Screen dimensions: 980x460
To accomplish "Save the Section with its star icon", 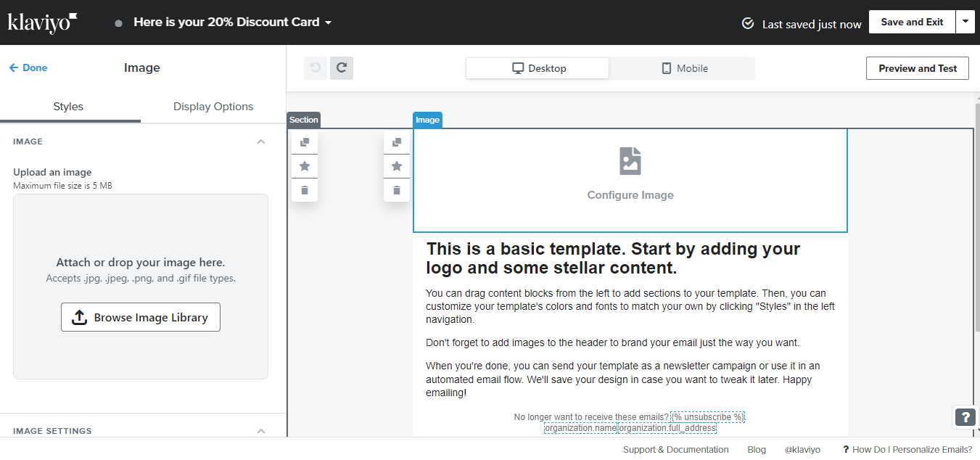I will coord(305,166).
